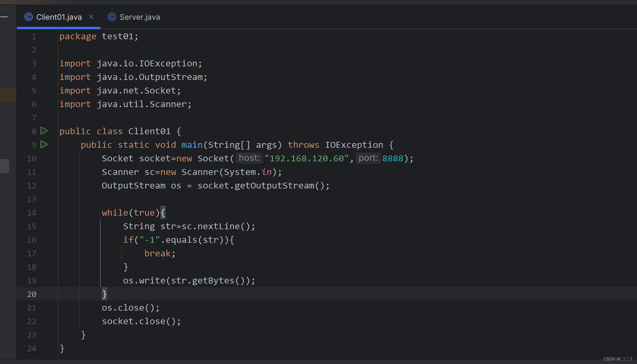Image resolution: width=637 pixels, height=364 pixels.
Task: Select the Client01.java tab
Action: click(59, 17)
